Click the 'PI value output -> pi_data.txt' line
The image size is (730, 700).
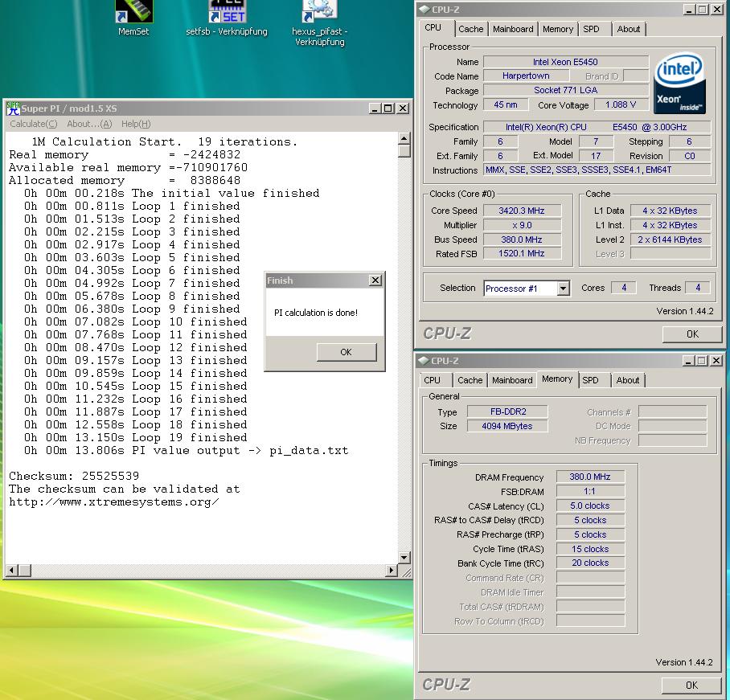187,451
